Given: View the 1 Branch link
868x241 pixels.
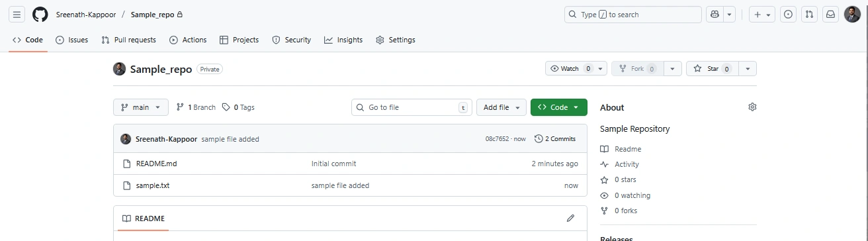Looking at the screenshot, I should coord(196,107).
